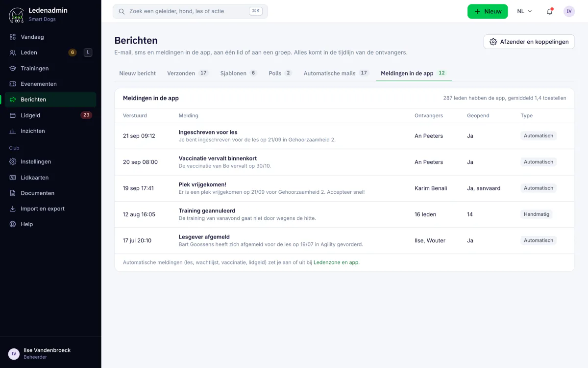Open notifications with the bell icon
Image resolution: width=588 pixels, height=368 pixels.
click(x=550, y=11)
